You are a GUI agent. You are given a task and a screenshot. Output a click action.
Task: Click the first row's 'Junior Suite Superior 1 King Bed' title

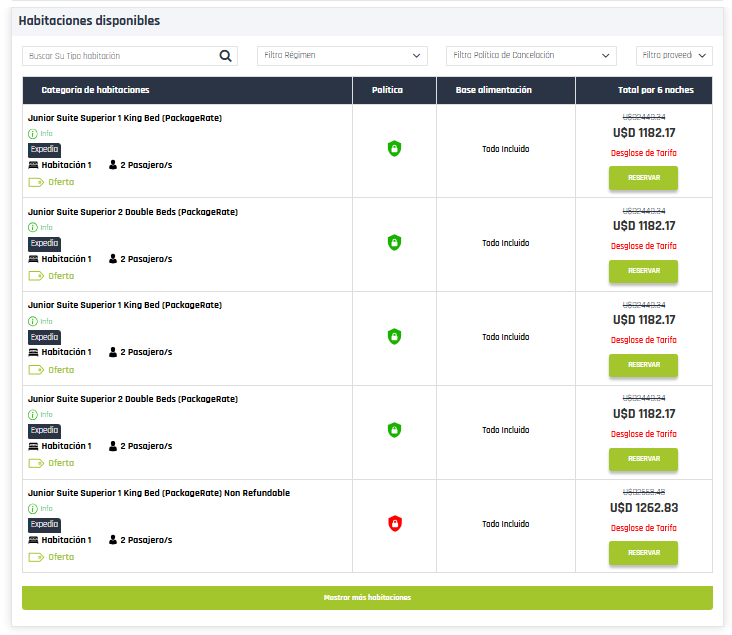(x=125, y=118)
